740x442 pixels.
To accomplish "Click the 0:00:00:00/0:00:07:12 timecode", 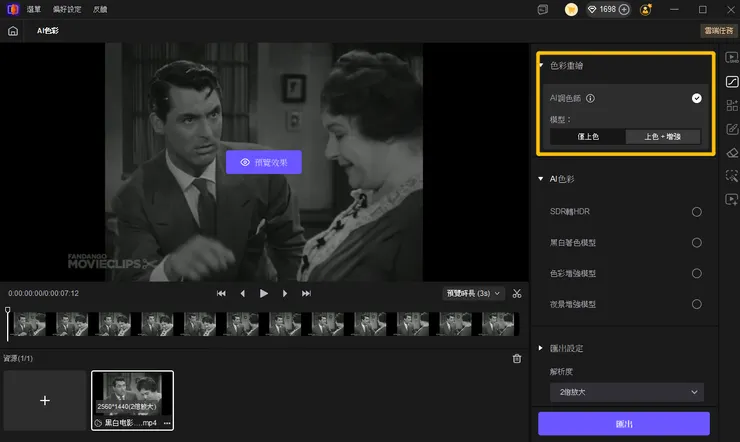I will (x=43, y=293).
